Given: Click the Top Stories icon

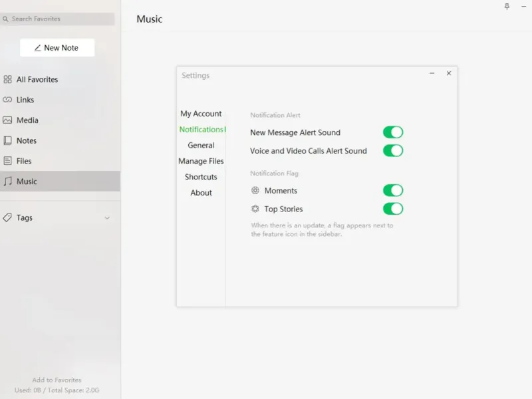Looking at the screenshot, I should tap(255, 209).
